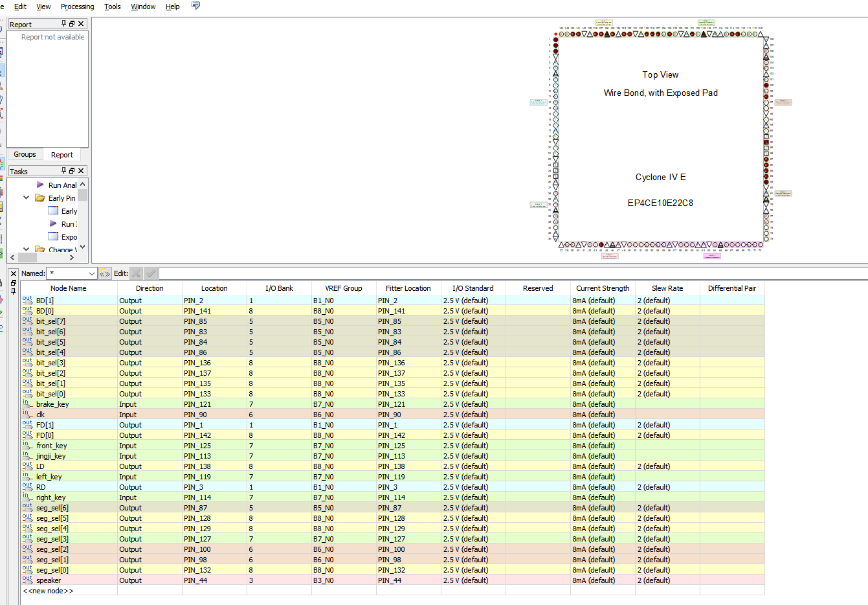Click the output icon beside the speaker node
Viewport: 868px width, 605px height.
pyautogui.click(x=28, y=580)
